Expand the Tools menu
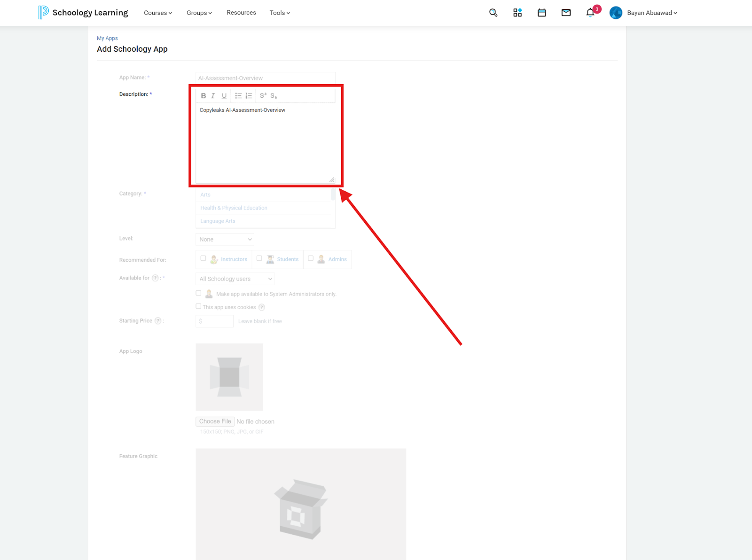 [280, 13]
